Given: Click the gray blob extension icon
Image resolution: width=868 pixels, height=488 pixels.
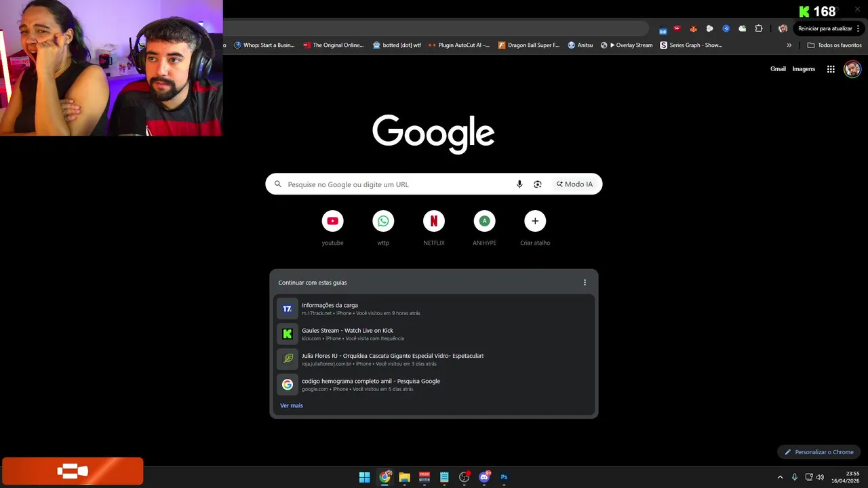Looking at the screenshot, I should [709, 28].
